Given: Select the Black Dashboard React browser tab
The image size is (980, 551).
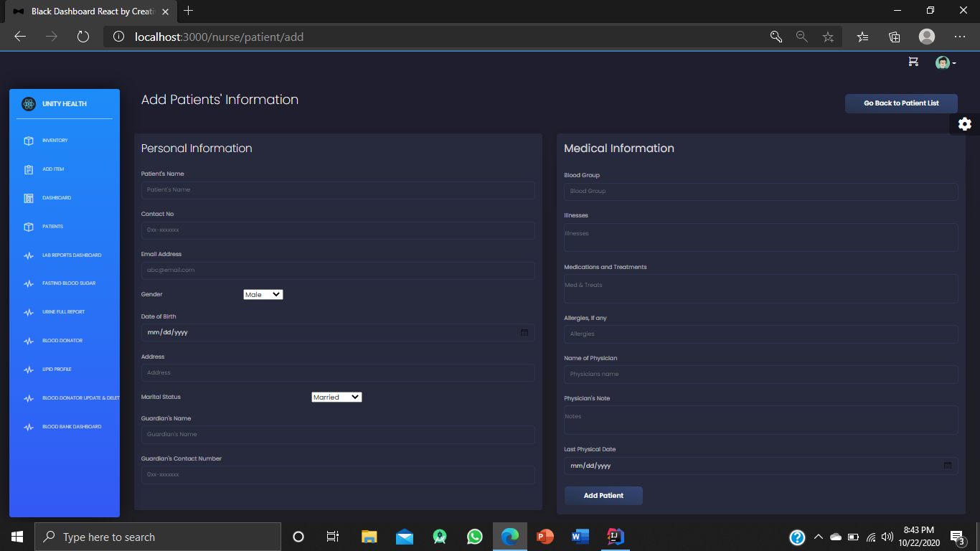Looking at the screenshot, I should pyautogui.click(x=90, y=11).
